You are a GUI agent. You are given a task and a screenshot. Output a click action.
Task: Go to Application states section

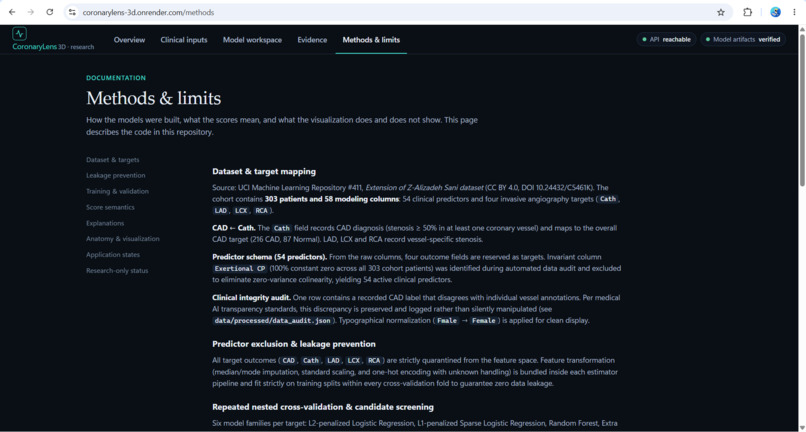point(113,255)
